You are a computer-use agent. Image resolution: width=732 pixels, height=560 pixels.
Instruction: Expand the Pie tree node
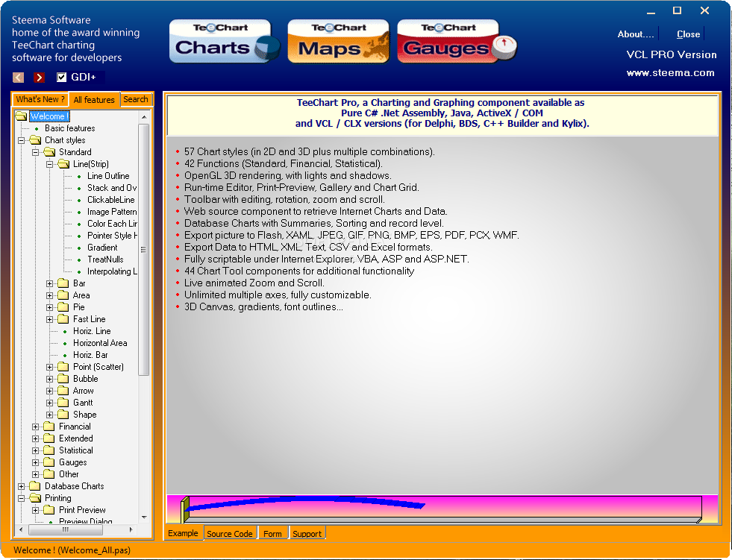49,307
